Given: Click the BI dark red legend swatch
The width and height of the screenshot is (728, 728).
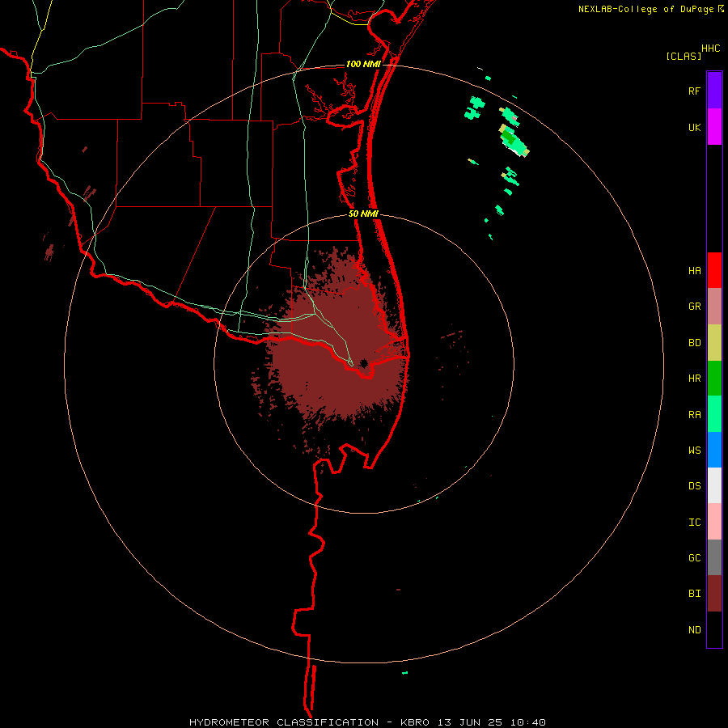Looking at the screenshot, I should (x=714, y=594).
